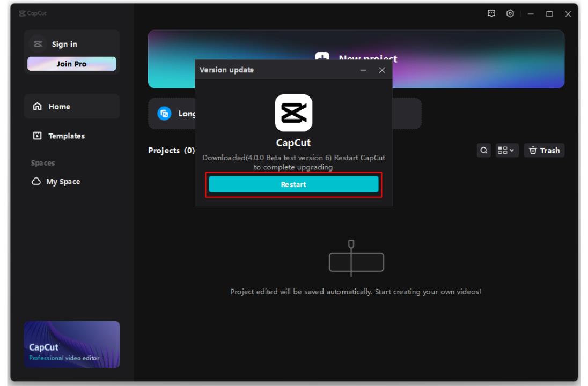Click the CapCut logo in title bar
Image resolution: width=588 pixels, height=386 pixels.
point(33,13)
